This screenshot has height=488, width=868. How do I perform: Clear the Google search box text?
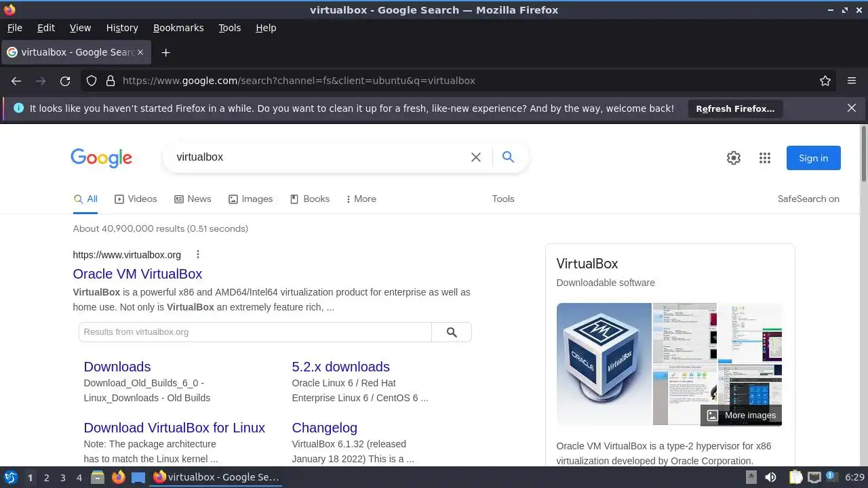(476, 157)
